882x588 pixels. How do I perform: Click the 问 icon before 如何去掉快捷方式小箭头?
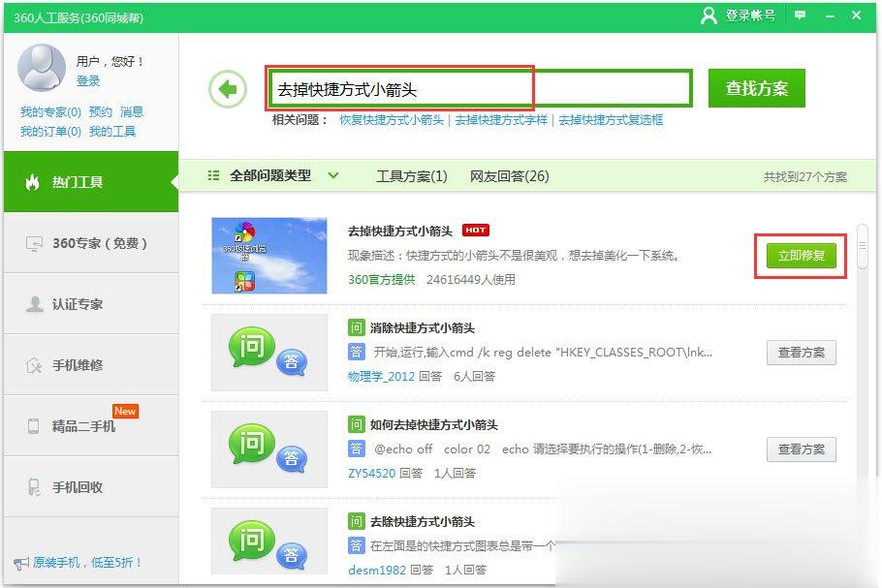pyautogui.click(x=356, y=424)
